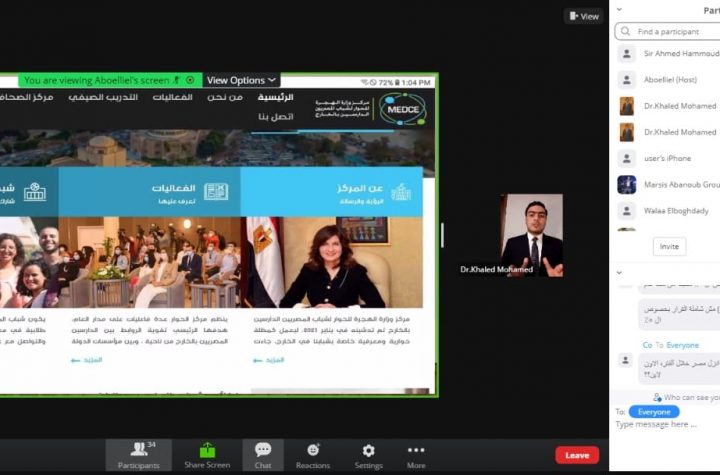Click the View layout button at top
The width and height of the screenshot is (720, 475).
pyautogui.click(x=583, y=16)
